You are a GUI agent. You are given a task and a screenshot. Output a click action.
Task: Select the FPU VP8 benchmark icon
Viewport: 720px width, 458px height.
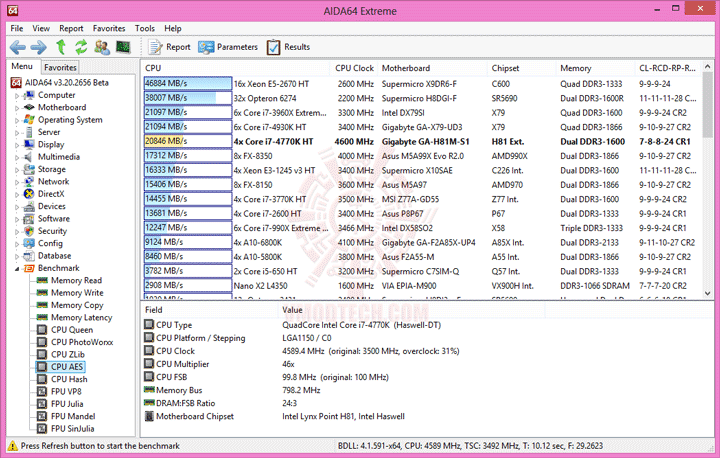click(42, 392)
